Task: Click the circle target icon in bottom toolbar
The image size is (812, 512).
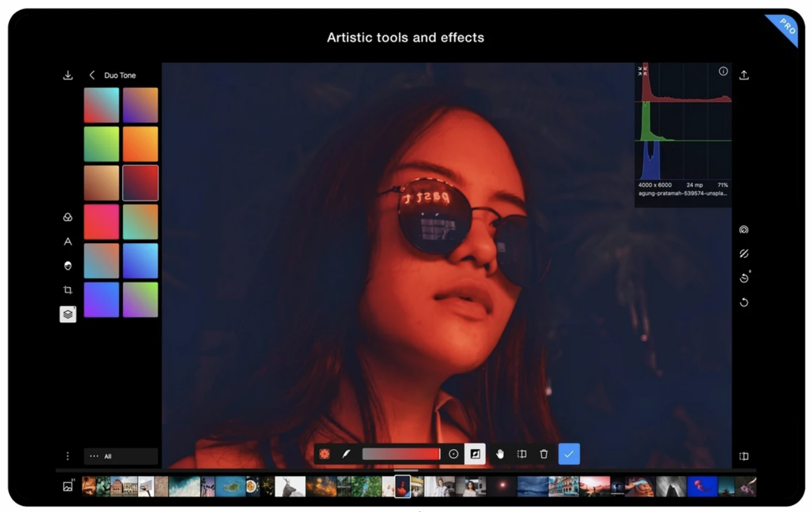Action: click(454, 454)
